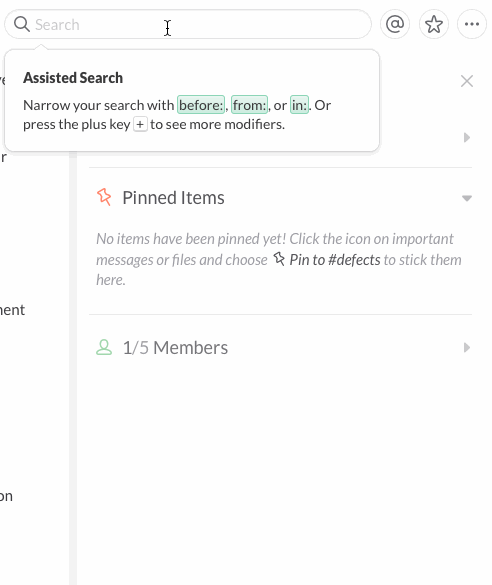This screenshot has width=492, height=585.
Task: Click the orange pin icon
Action: point(104,197)
